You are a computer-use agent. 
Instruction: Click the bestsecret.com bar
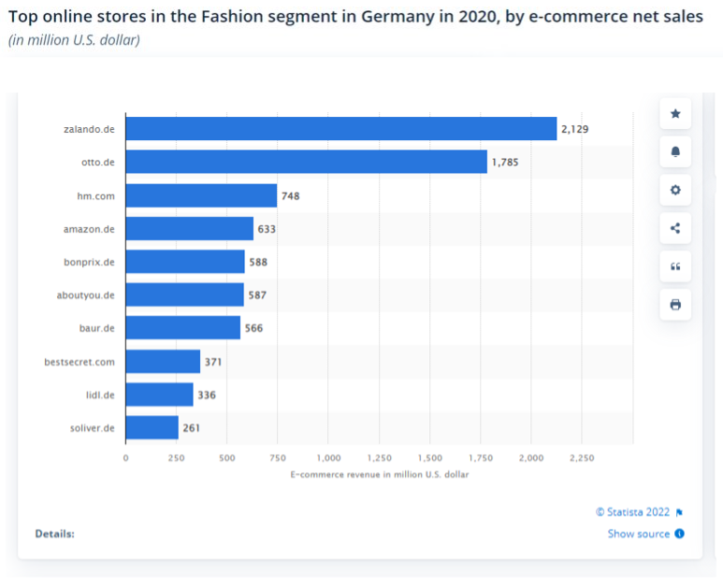coord(163,361)
